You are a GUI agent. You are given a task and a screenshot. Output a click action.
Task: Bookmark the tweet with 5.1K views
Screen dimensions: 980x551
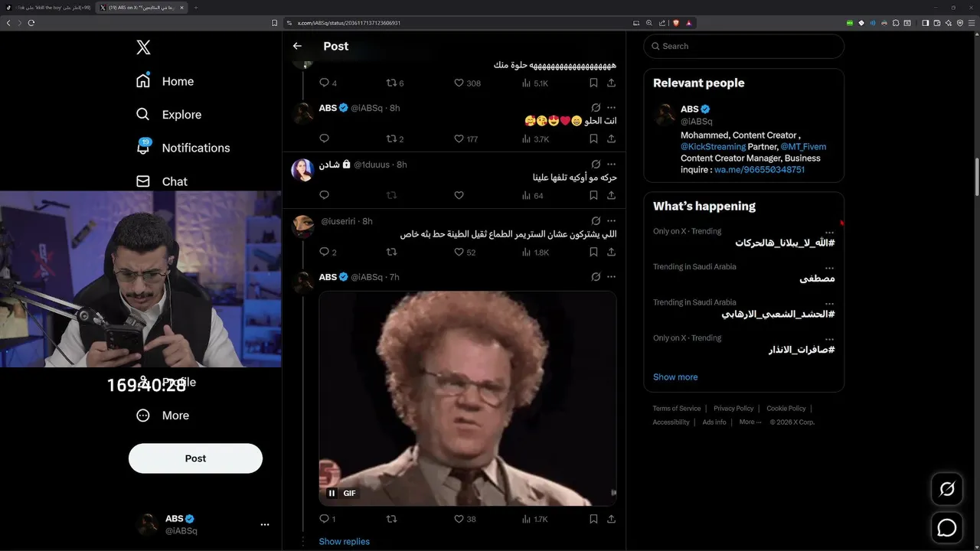click(x=593, y=83)
